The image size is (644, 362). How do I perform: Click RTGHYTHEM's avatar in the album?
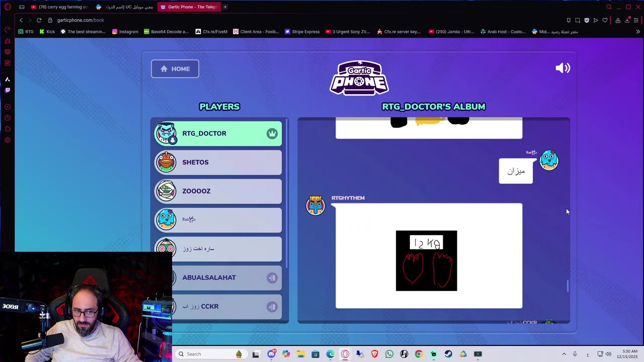click(x=315, y=206)
